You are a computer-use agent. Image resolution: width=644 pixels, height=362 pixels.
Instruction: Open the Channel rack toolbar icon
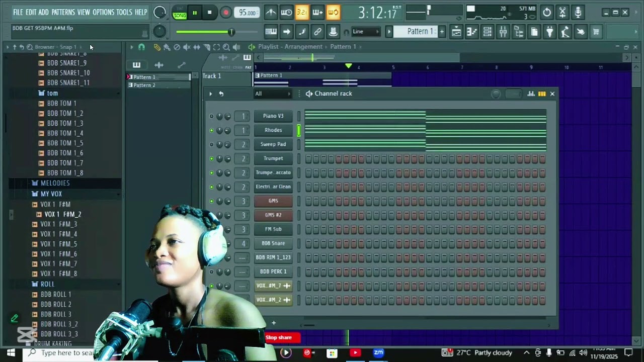[488, 32]
